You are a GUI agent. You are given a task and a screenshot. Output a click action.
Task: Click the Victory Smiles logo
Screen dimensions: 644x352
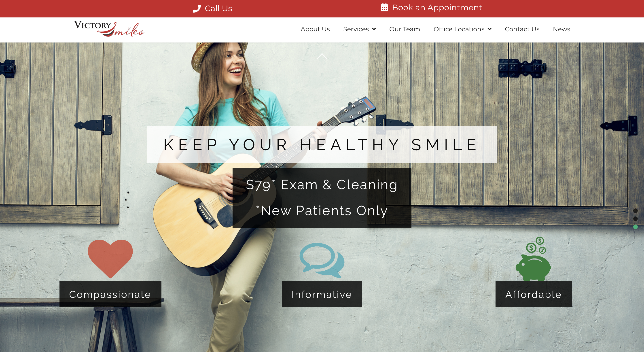coord(109,29)
